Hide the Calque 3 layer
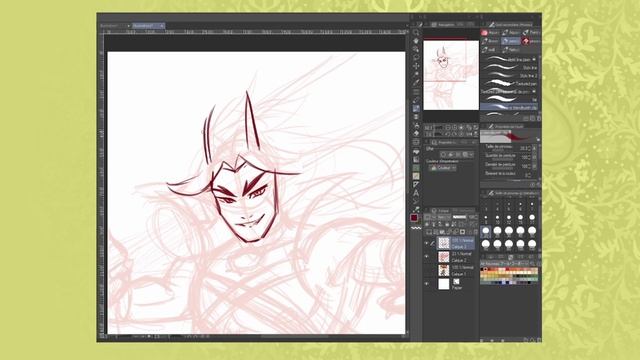 [427, 244]
